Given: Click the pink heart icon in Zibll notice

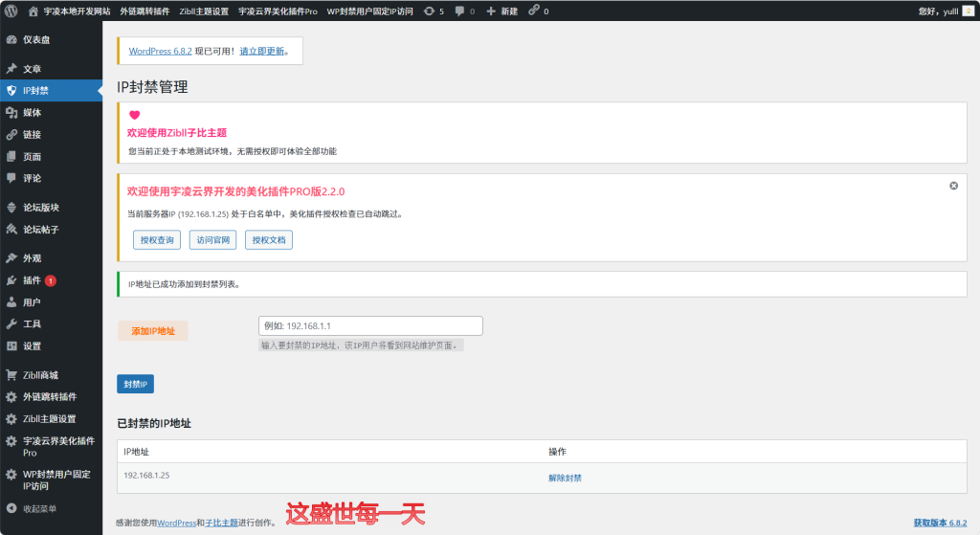Looking at the screenshot, I should pyautogui.click(x=134, y=115).
